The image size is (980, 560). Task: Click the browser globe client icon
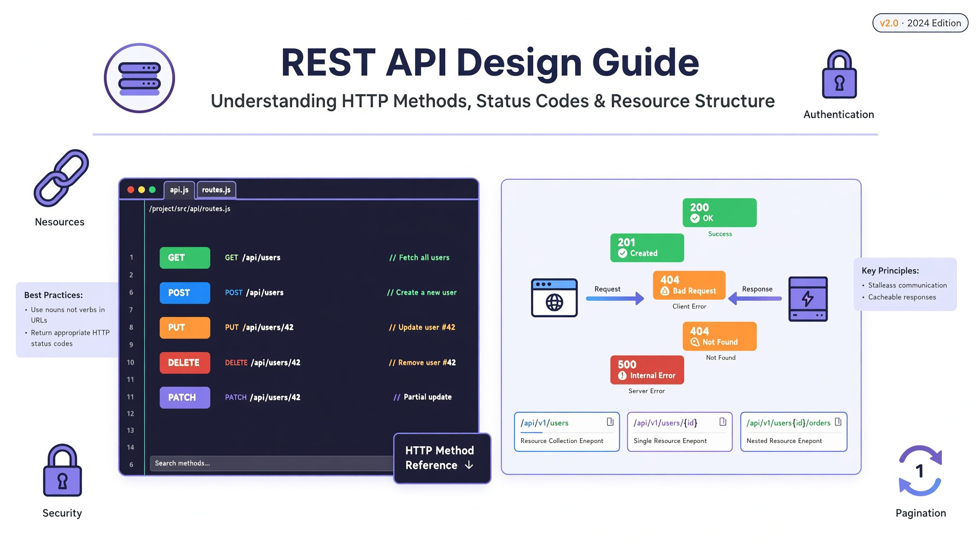[x=554, y=297]
